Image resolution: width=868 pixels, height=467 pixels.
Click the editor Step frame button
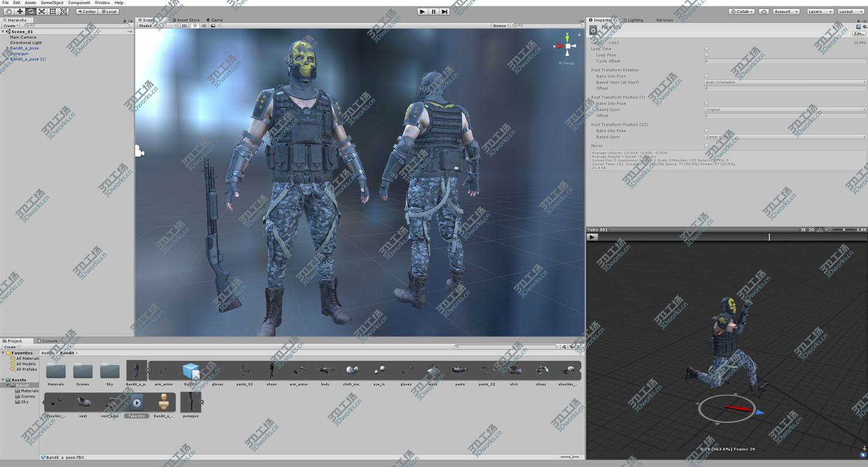[445, 11]
